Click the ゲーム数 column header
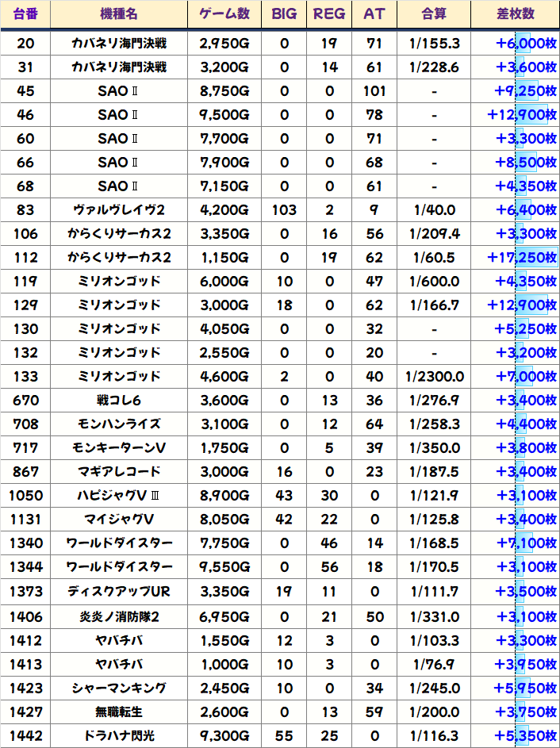The width and height of the screenshot is (560, 748). pos(224,14)
